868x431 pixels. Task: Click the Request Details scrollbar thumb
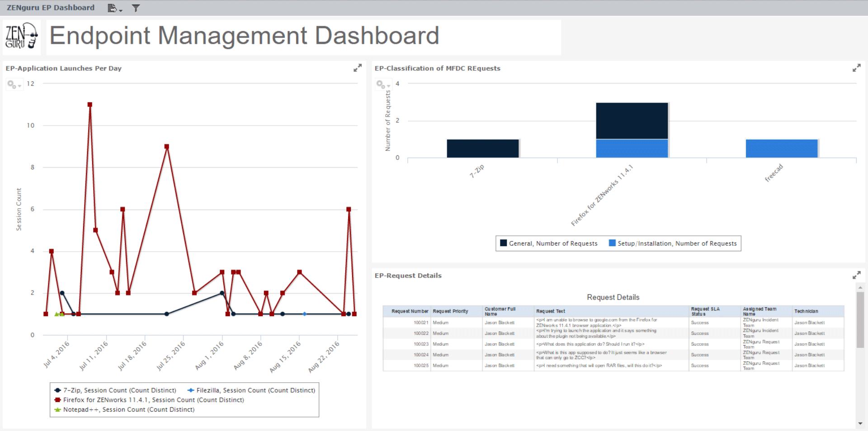tap(860, 320)
